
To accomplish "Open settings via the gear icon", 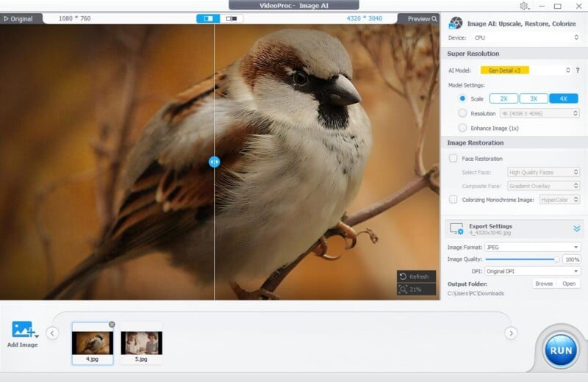I will (524, 6).
